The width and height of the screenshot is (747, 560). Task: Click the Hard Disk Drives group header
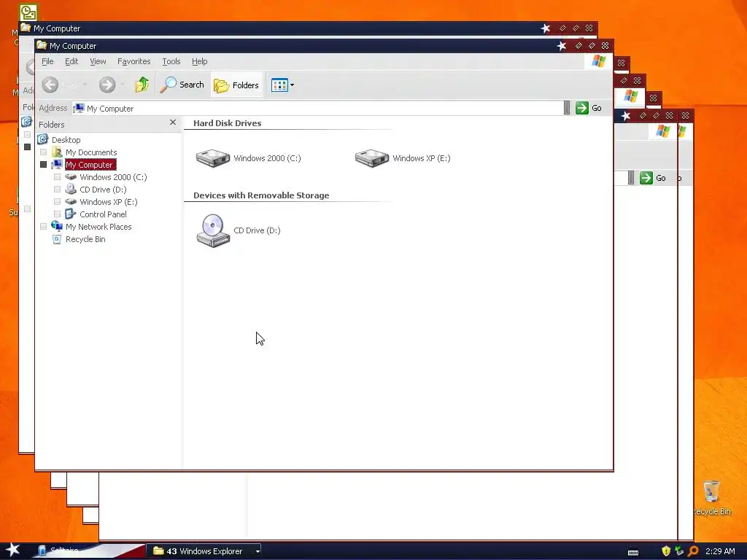tap(228, 122)
